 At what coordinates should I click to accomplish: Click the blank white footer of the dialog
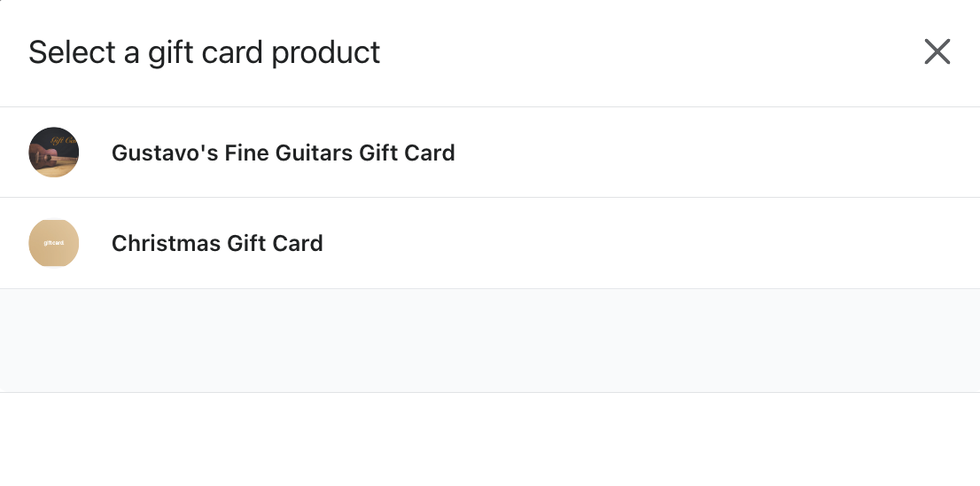click(490, 439)
